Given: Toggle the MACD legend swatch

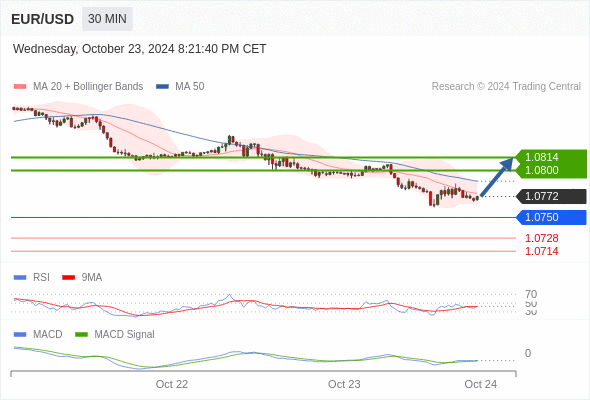Looking at the screenshot, I should click(20, 335).
